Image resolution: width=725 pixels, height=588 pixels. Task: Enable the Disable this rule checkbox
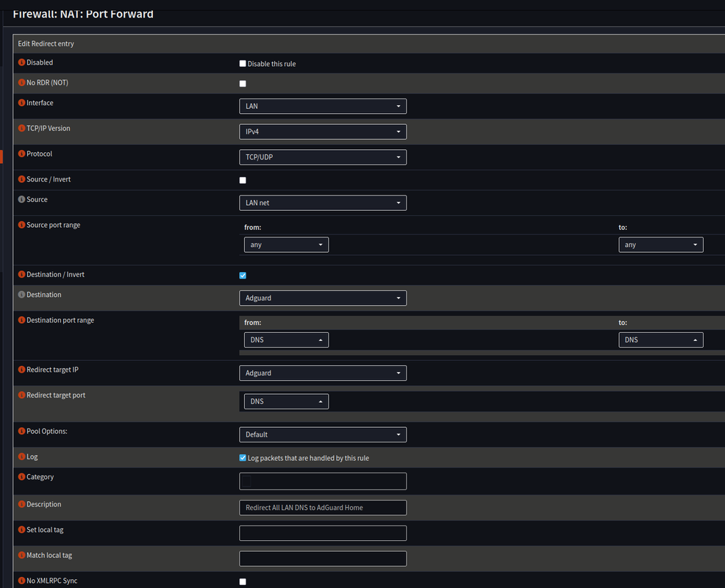243,63
